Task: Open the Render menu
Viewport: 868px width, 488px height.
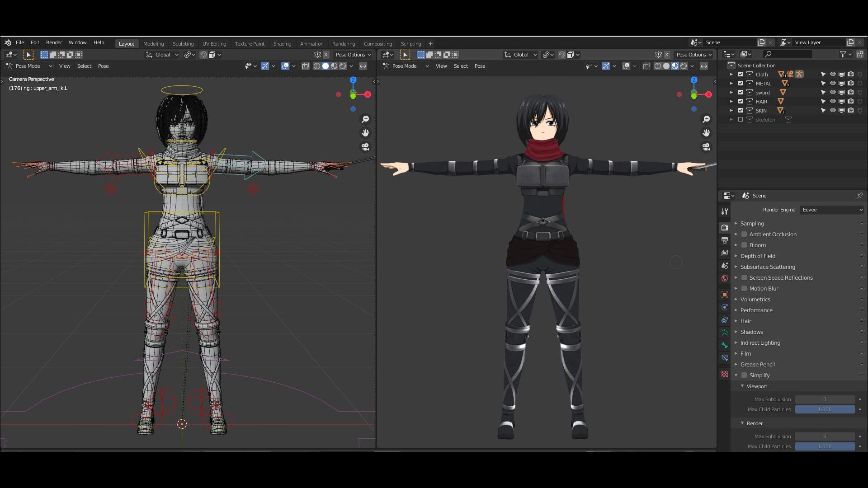Action: click(54, 42)
